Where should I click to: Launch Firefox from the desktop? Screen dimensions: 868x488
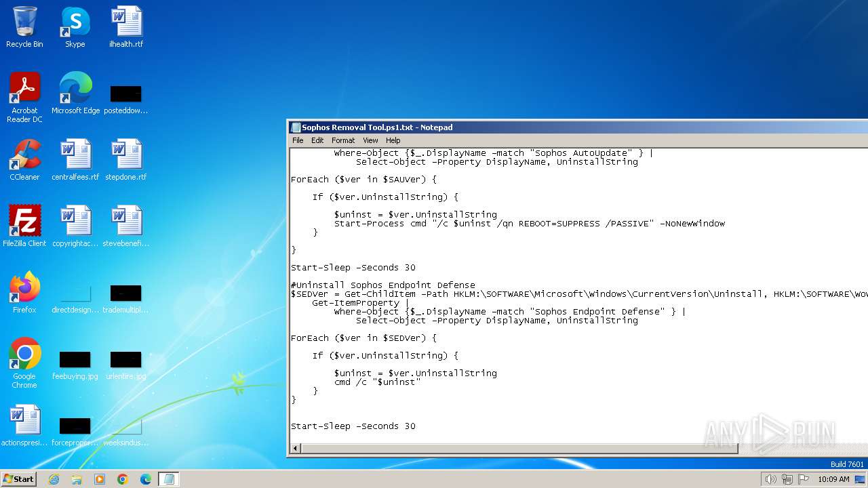[24, 293]
